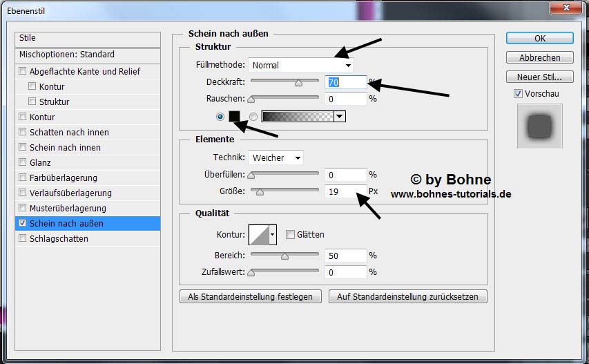Image resolution: width=589 pixels, height=364 pixels.
Task: Click the style preview thumbnail
Action: [539, 126]
